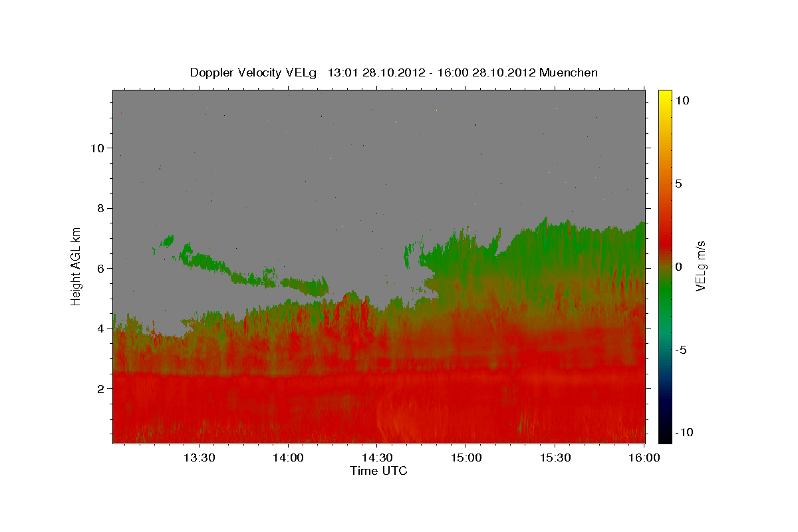
Task: Click the colorbar value 0 label
Action: [x=678, y=266]
